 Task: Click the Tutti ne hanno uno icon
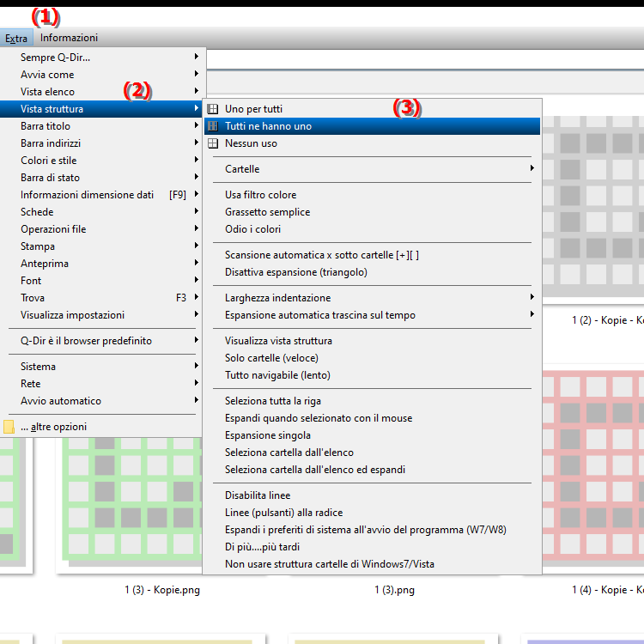coord(212,126)
